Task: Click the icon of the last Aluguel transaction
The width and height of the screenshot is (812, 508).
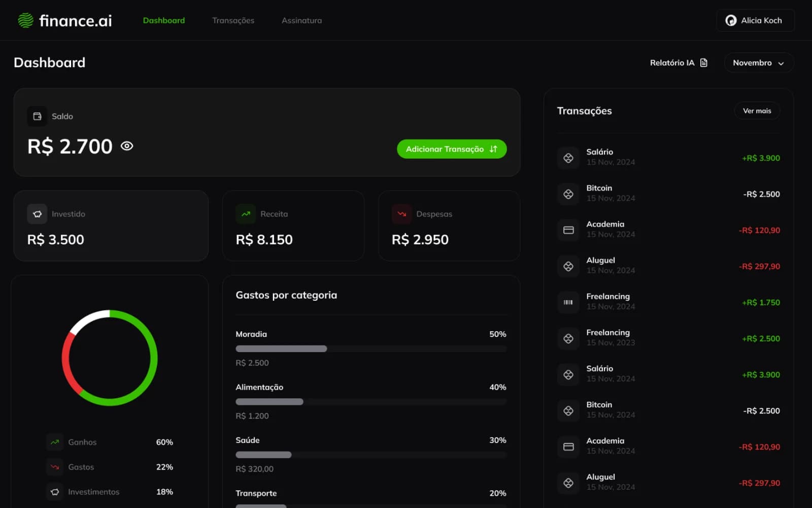Action: click(568, 483)
